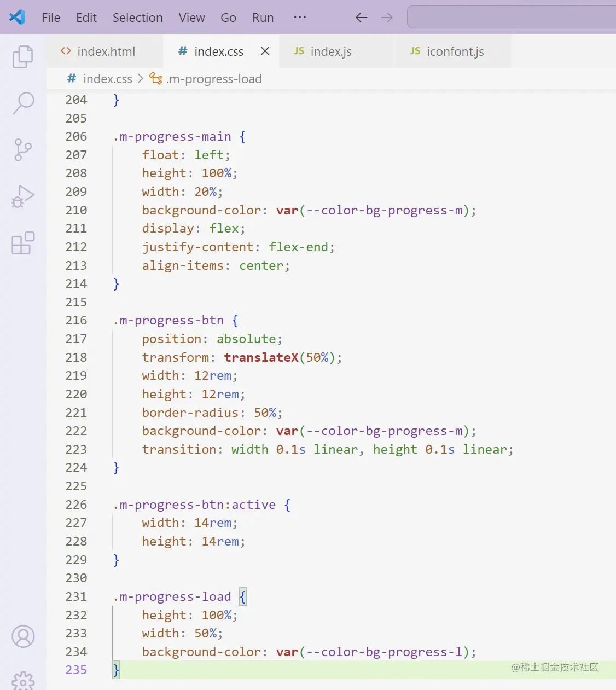Go back with the left arrow
This screenshot has height=690, width=616.
361,18
